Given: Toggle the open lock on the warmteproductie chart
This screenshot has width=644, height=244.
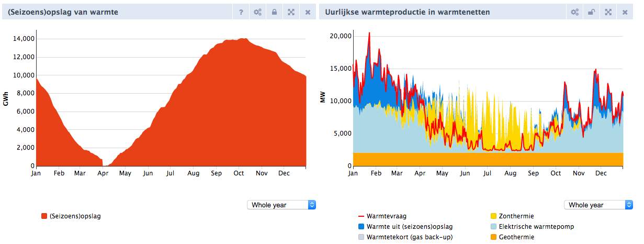Looking at the screenshot, I should [591, 12].
